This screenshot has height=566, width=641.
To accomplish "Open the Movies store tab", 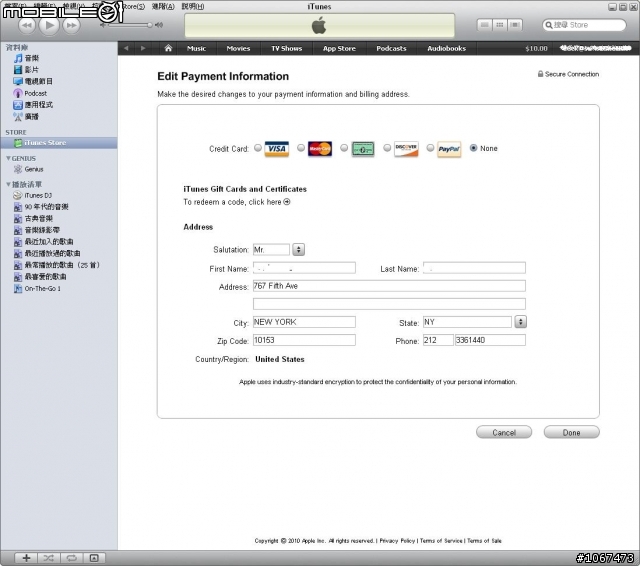I will point(238,48).
